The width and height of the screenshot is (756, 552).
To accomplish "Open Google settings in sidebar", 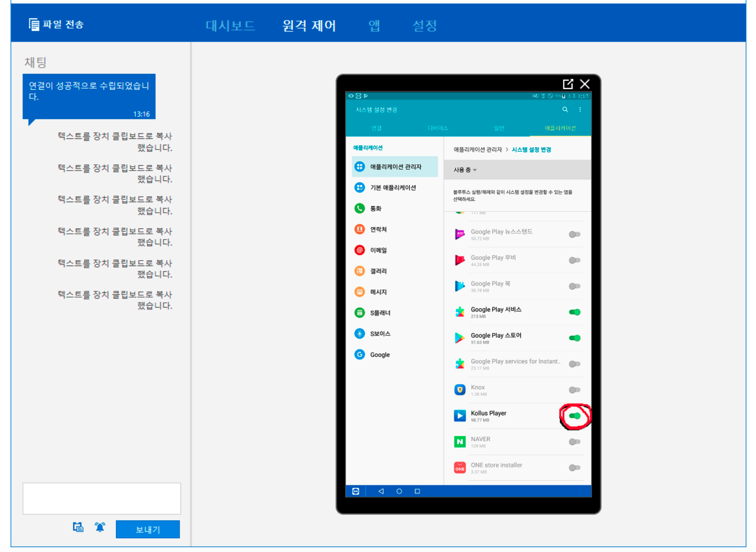I will point(395,355).
